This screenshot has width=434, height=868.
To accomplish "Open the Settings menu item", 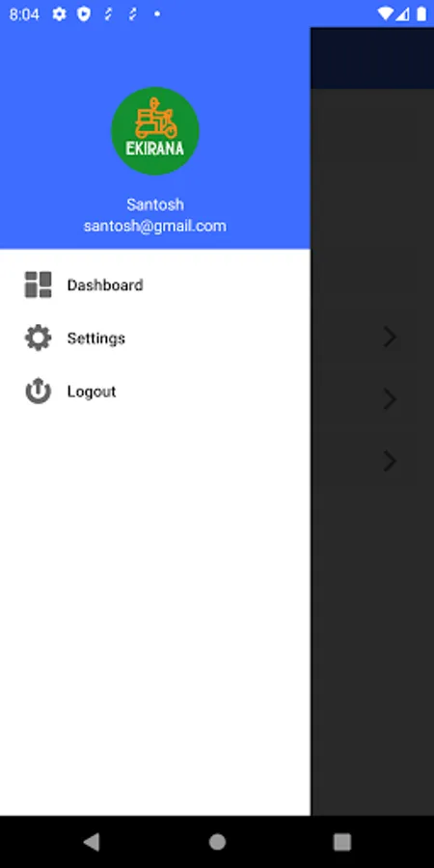I will point(155,338).
